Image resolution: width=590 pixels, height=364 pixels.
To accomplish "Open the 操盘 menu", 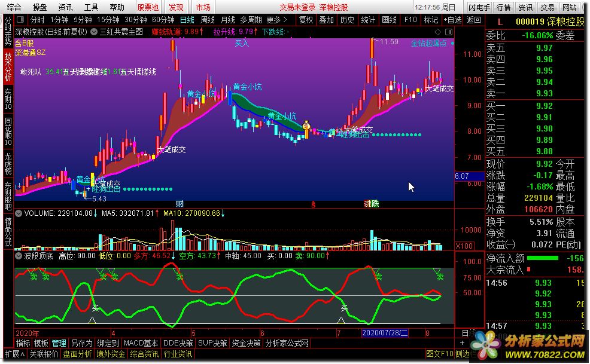I will click(x=40, y=7).
